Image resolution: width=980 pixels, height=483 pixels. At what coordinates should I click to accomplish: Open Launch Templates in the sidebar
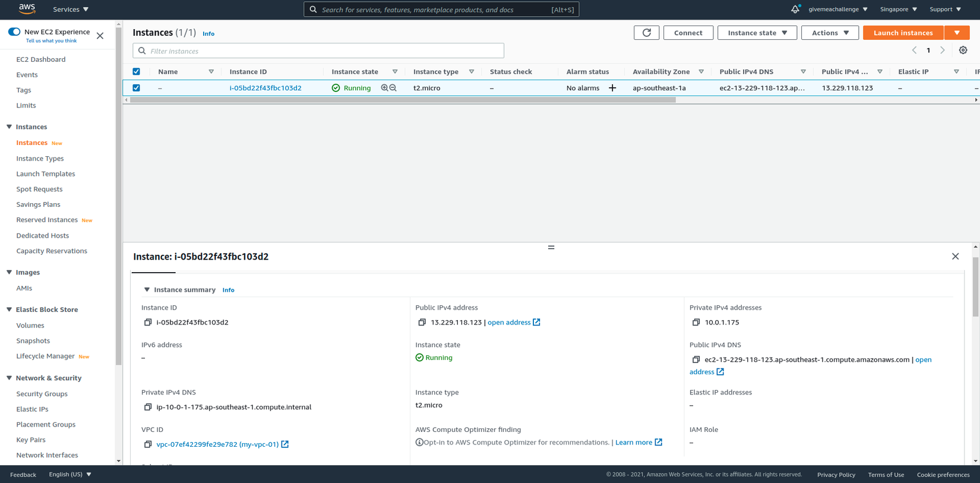tap(46, 174)
